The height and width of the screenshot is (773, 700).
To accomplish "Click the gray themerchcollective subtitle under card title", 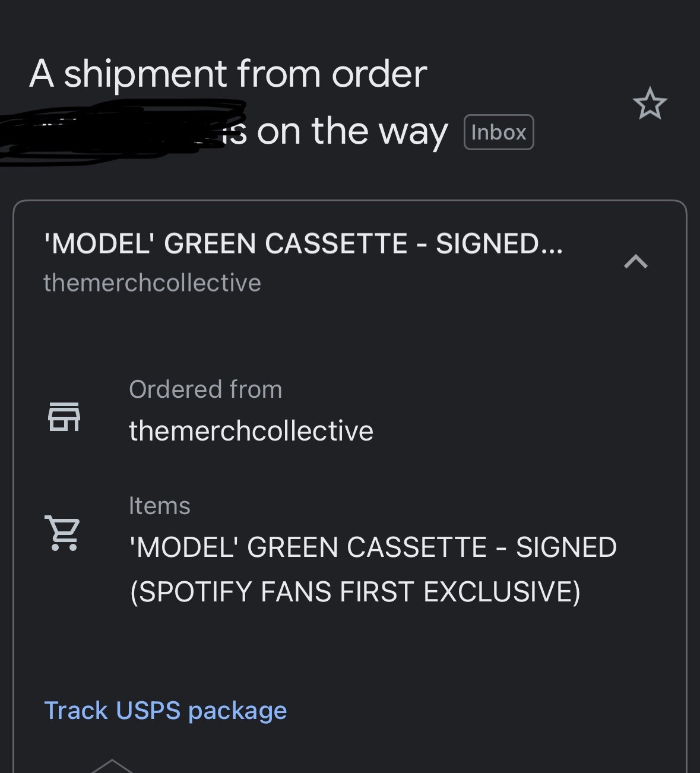I will [x=152, y=283].
